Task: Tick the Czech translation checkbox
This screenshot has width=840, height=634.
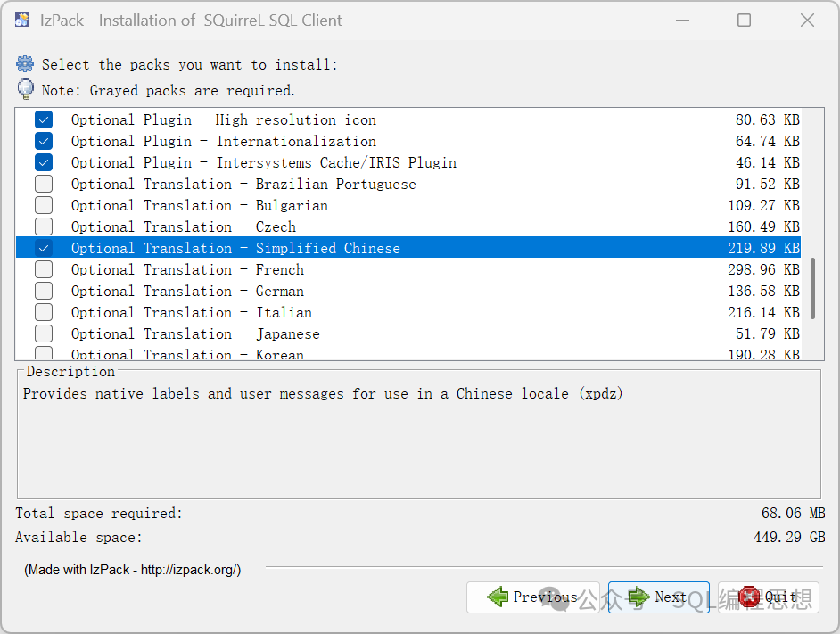Action: click(44, 226)
